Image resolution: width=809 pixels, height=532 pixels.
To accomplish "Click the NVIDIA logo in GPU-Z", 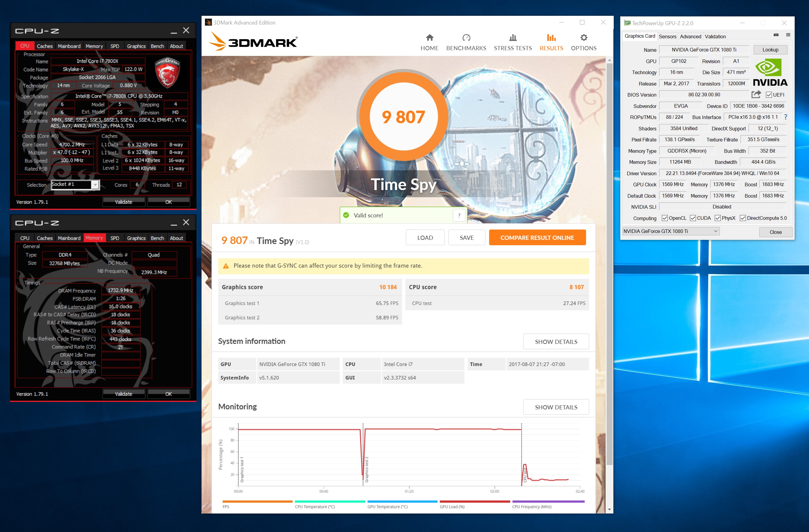I will tap(770, 72).
